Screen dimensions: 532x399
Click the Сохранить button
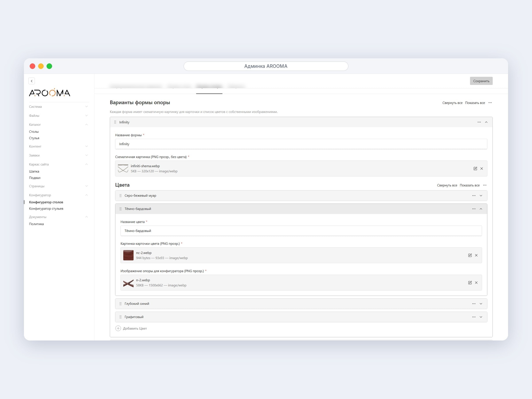point(481,81)
